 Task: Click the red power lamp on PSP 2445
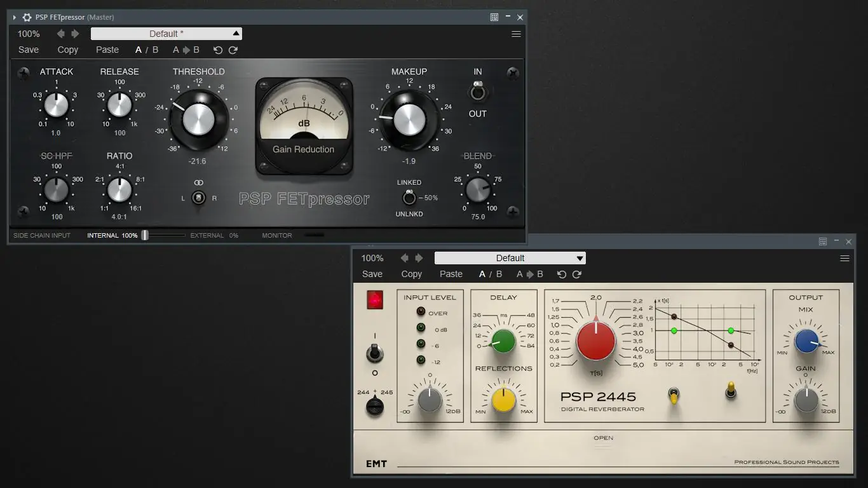(x=375, y=299)
